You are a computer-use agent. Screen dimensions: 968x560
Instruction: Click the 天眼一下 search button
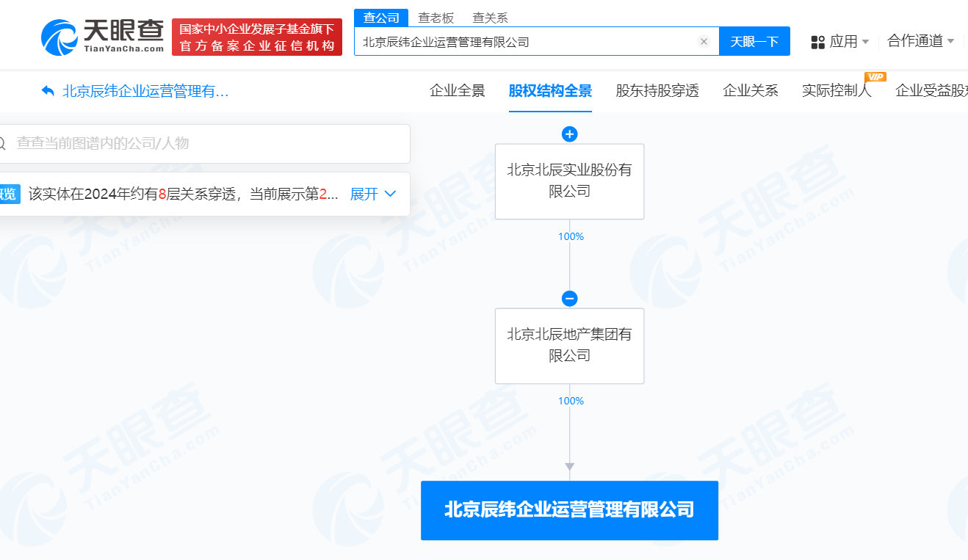(x=754, y=41)
